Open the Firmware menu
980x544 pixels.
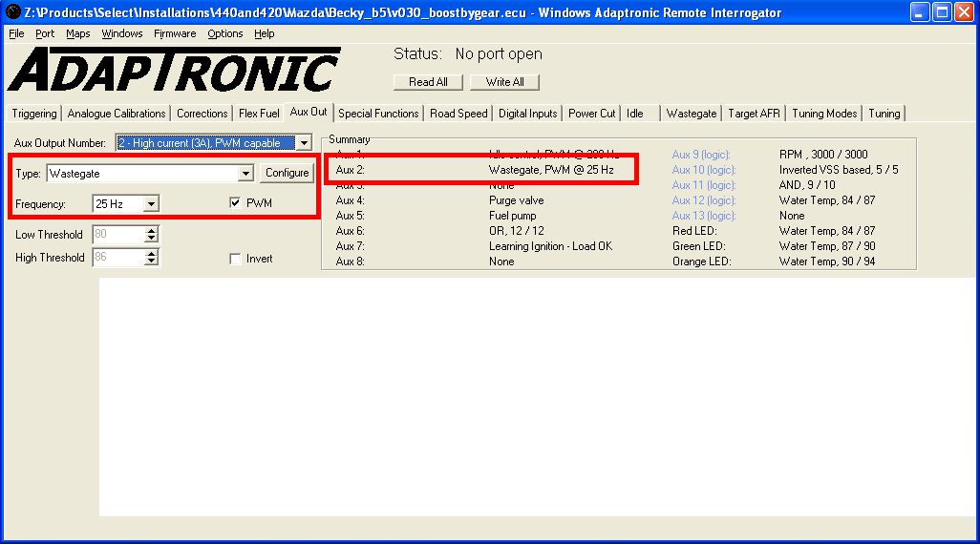(175, 33)
